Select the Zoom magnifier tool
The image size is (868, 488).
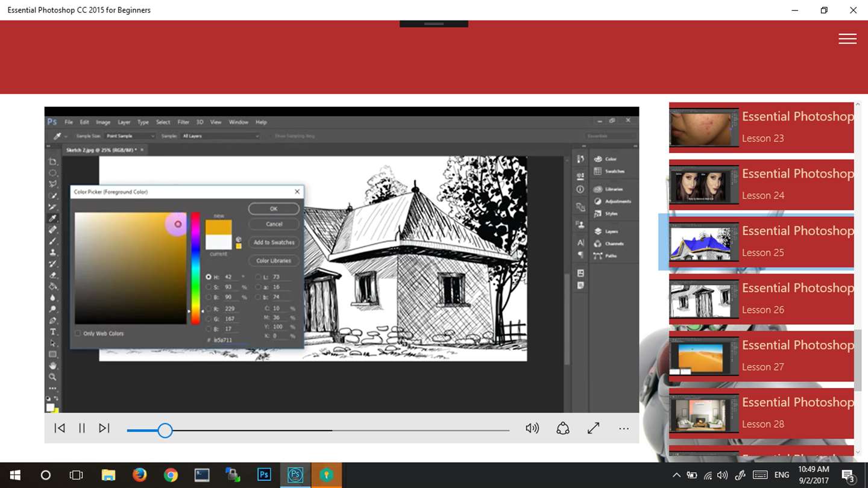pos(53,377)
